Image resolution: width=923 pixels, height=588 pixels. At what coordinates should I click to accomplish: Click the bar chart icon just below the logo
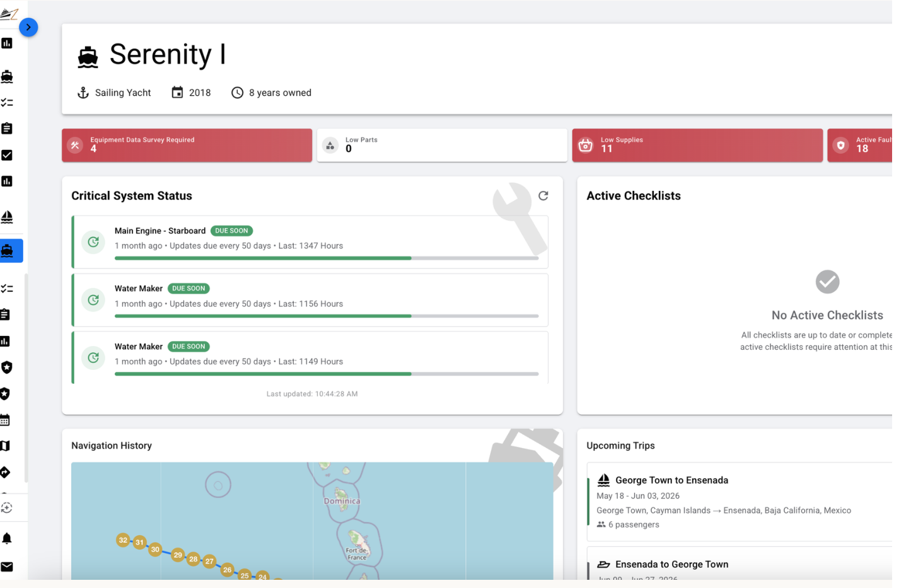7,43
